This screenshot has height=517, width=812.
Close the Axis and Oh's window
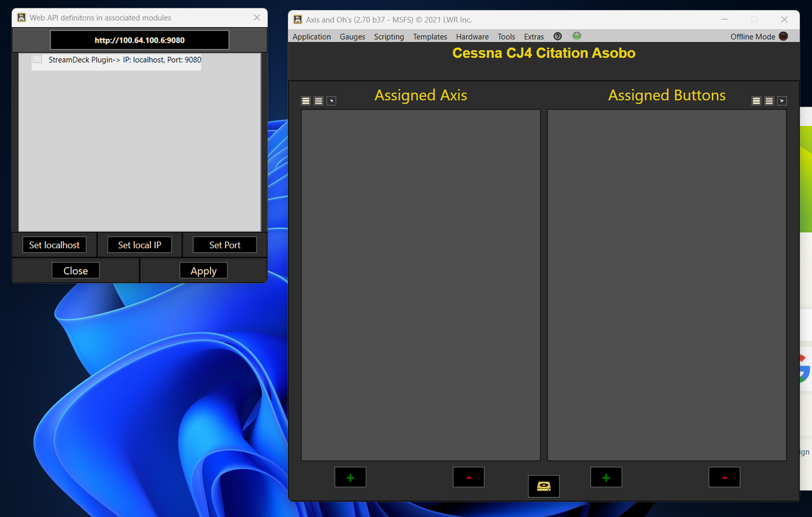(784, 19)
